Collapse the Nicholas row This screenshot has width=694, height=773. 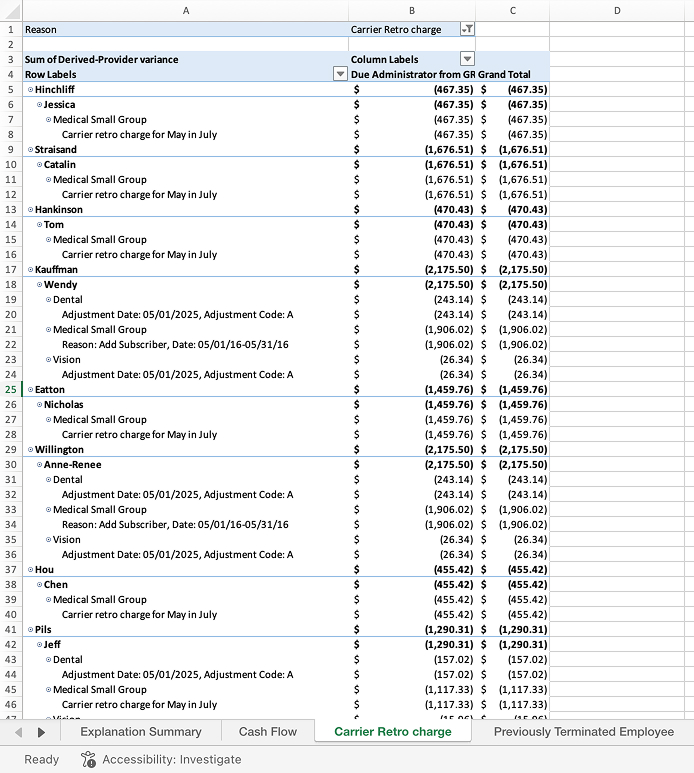tap(39, 404)
